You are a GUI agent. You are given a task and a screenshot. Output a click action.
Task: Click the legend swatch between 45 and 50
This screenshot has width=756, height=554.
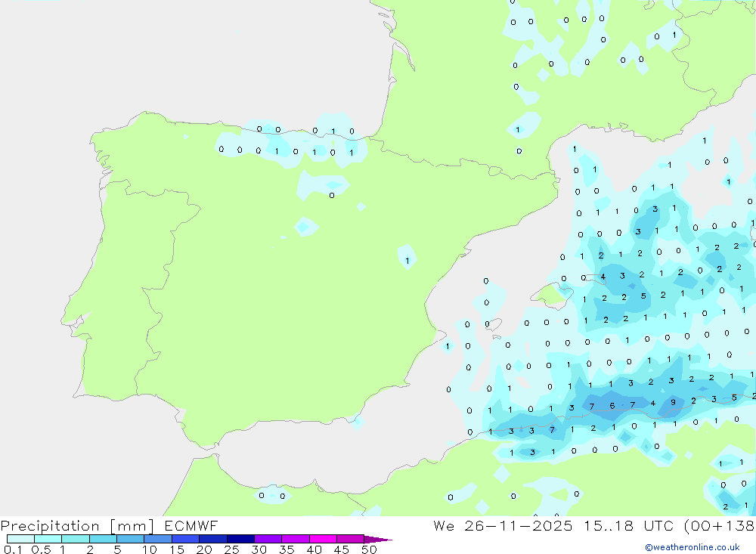tap(350, 539)
